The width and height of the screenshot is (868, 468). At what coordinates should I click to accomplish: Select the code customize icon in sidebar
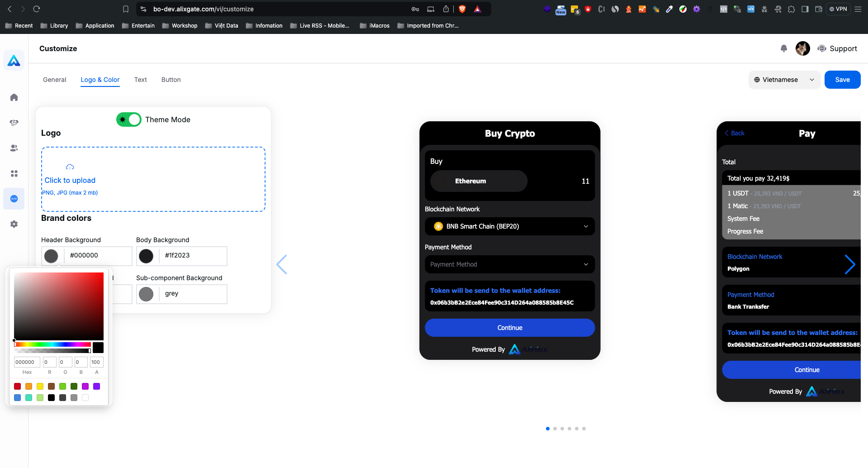(x=14, y=198)
